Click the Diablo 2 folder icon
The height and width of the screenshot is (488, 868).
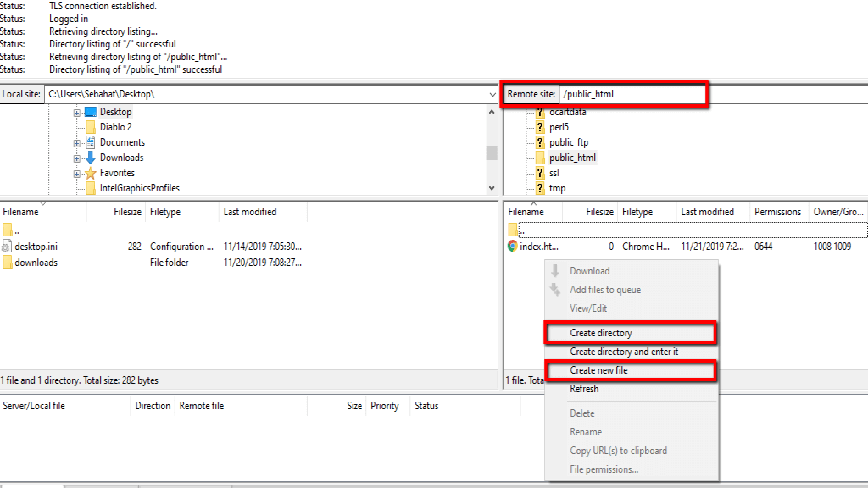(x=91, y=127)
